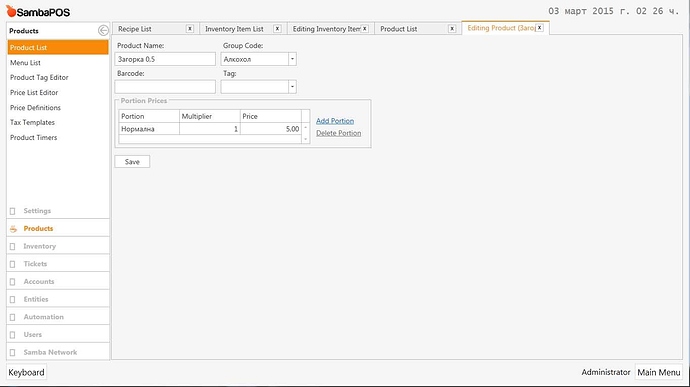Go to the Accounts section

click(x=58, y=281)
